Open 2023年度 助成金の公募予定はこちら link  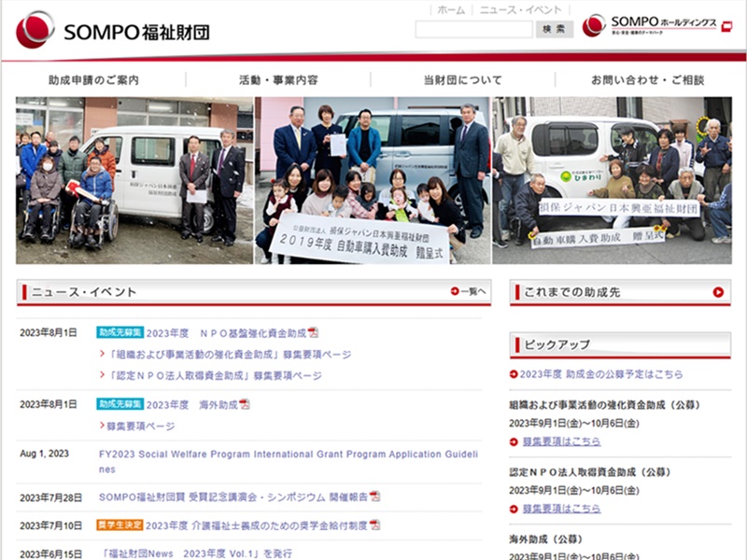(x=601, y=374)
